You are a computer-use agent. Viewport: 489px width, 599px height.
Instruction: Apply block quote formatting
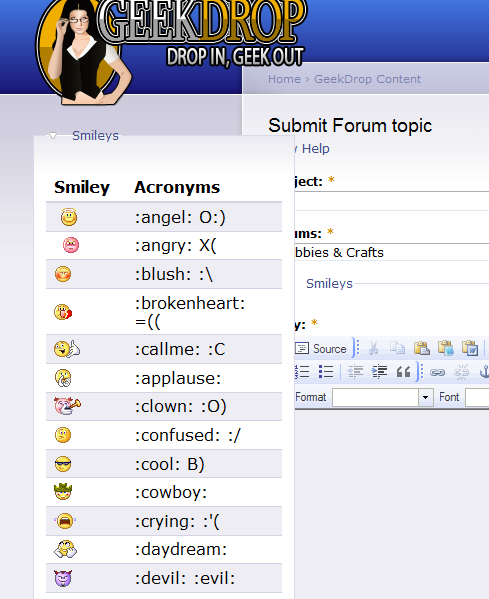tap(403, 371)
